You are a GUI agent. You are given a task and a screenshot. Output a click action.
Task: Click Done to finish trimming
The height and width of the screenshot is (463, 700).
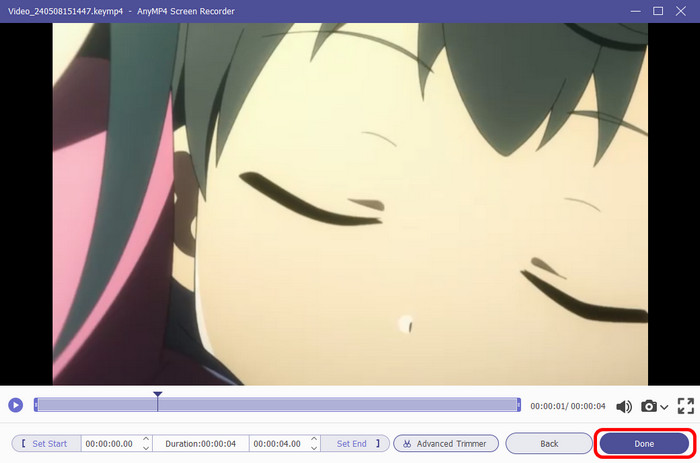pos(644,443)
